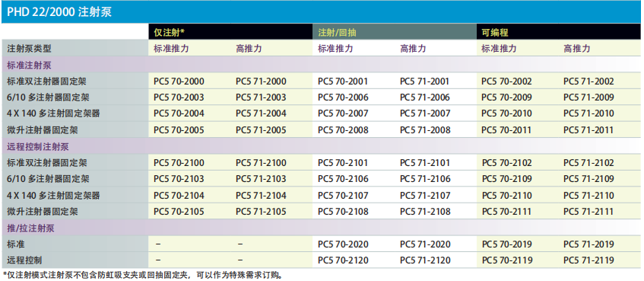Screen dimensions: 644x281
Task: Click 微升注射器固定架 under 远程控制注射泵
Action: pos(43,212)
